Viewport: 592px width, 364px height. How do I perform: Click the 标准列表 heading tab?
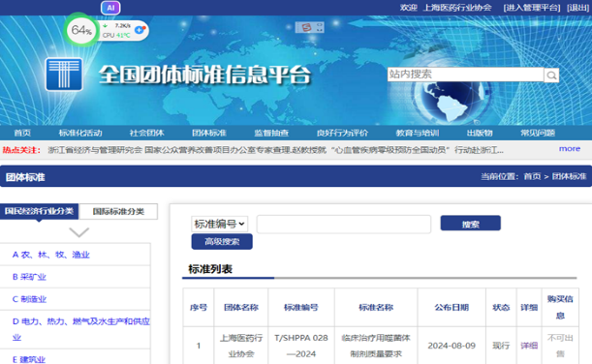(210, 269)
